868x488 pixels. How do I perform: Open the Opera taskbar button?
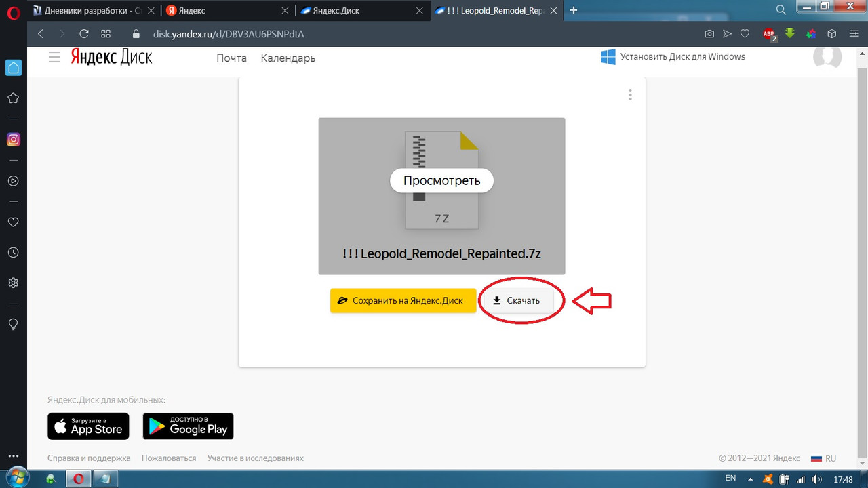point(79,479)
